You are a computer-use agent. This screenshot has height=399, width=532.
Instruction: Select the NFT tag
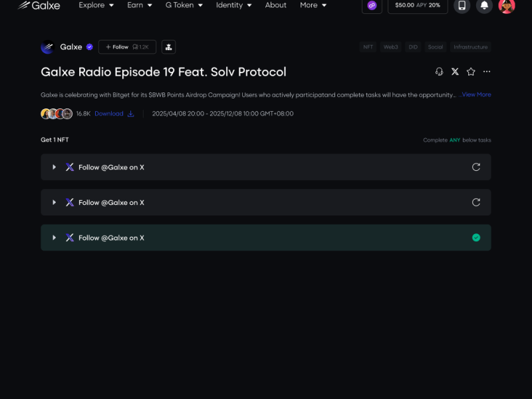[x=368, y=47]
